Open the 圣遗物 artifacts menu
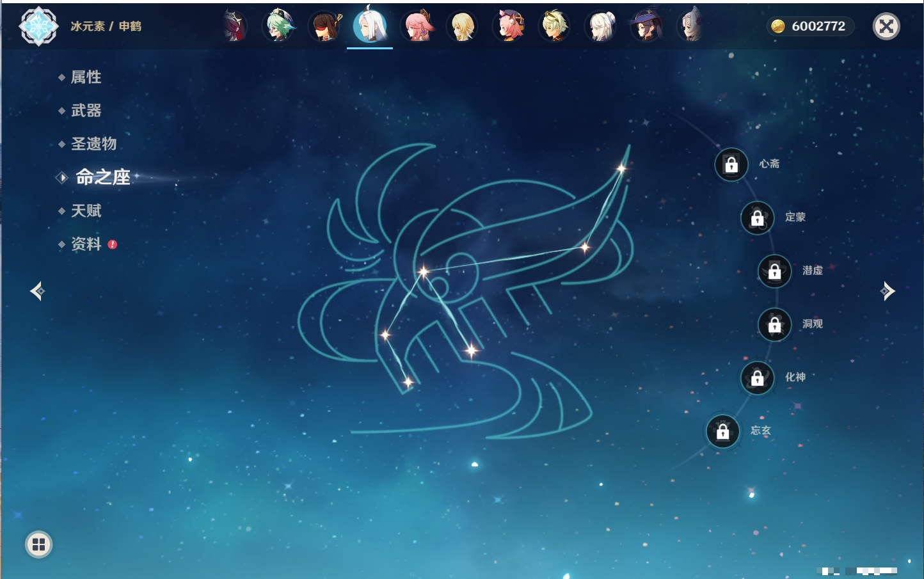924x579 pixels. click(93, 144)
